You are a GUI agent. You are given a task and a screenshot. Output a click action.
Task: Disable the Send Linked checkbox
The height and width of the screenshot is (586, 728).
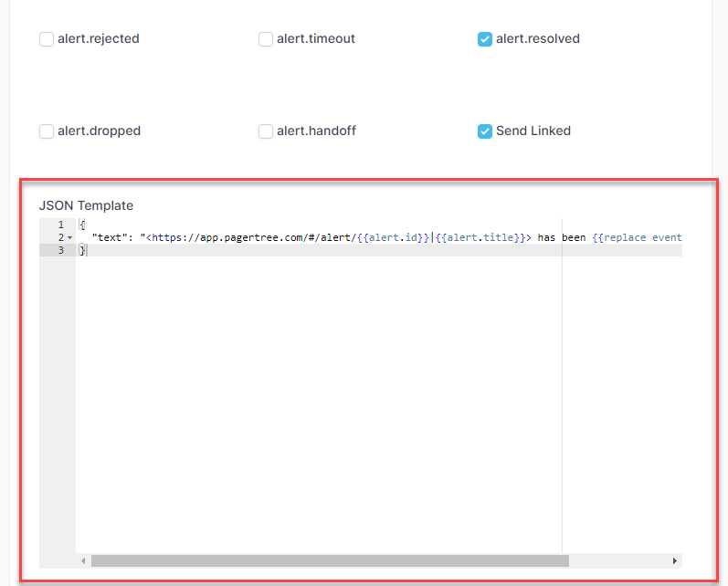pyautogui.click(x=485, y=131)
